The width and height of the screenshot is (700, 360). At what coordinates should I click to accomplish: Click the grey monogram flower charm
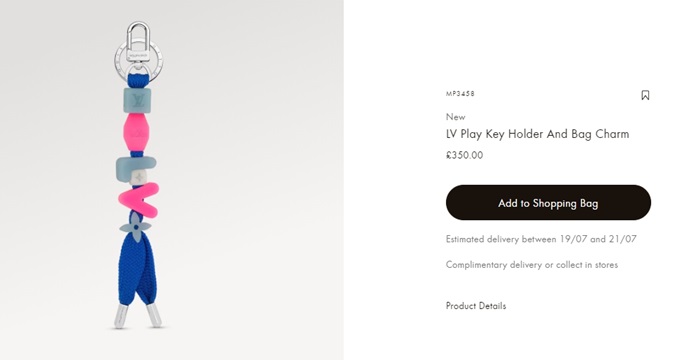coord(136,224)
